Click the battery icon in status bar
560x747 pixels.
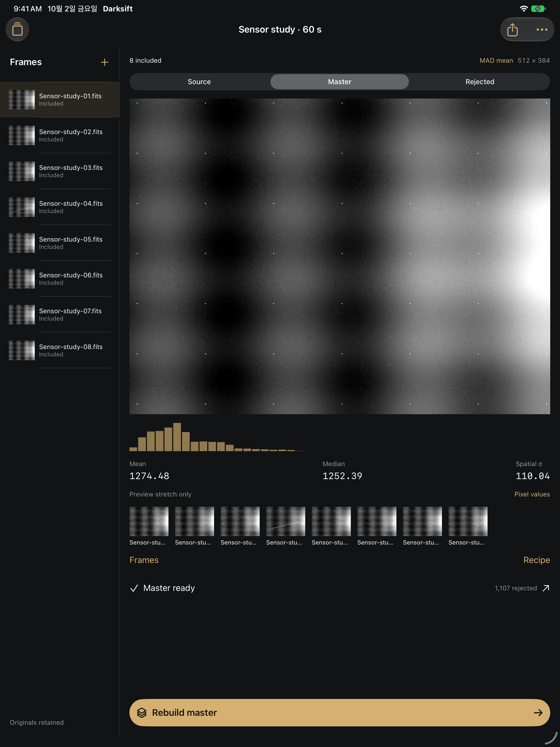[x=538, y=9]
